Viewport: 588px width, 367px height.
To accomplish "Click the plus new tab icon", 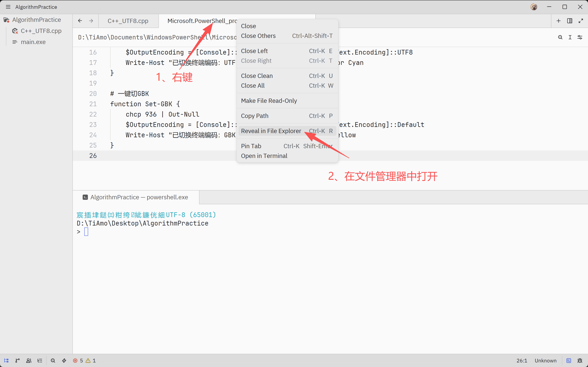I will pyautogui.click(x=559, y=21).
